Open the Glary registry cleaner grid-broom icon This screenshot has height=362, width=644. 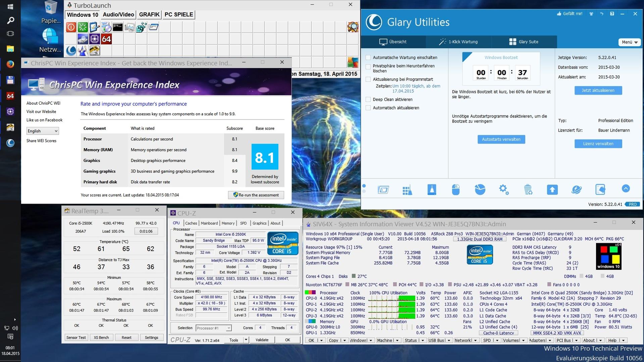pos(407,190)
